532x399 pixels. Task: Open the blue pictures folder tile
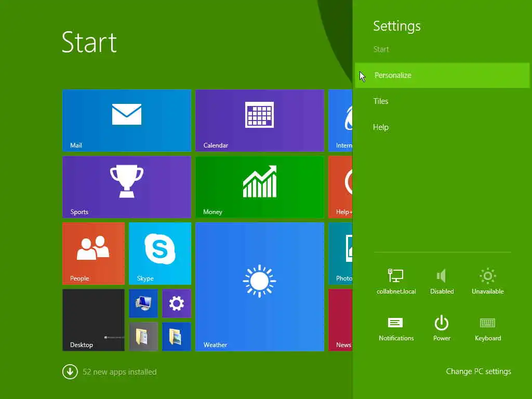coord(177,337)
